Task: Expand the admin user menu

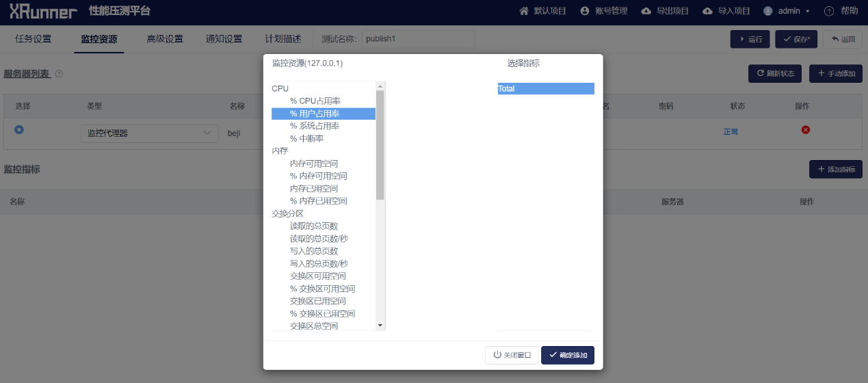Action: 787,11
